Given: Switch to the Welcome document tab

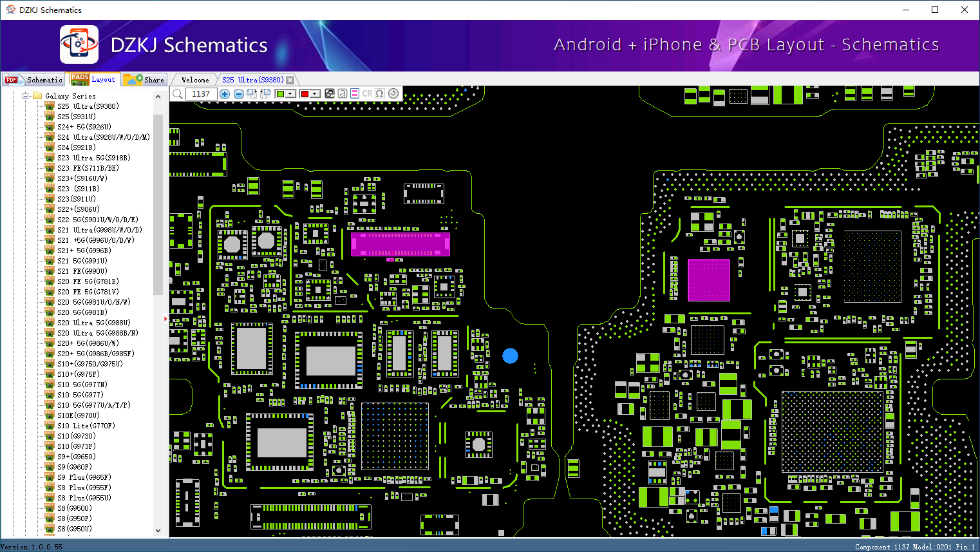Looking at the screenshot, I should coord(195,80).
